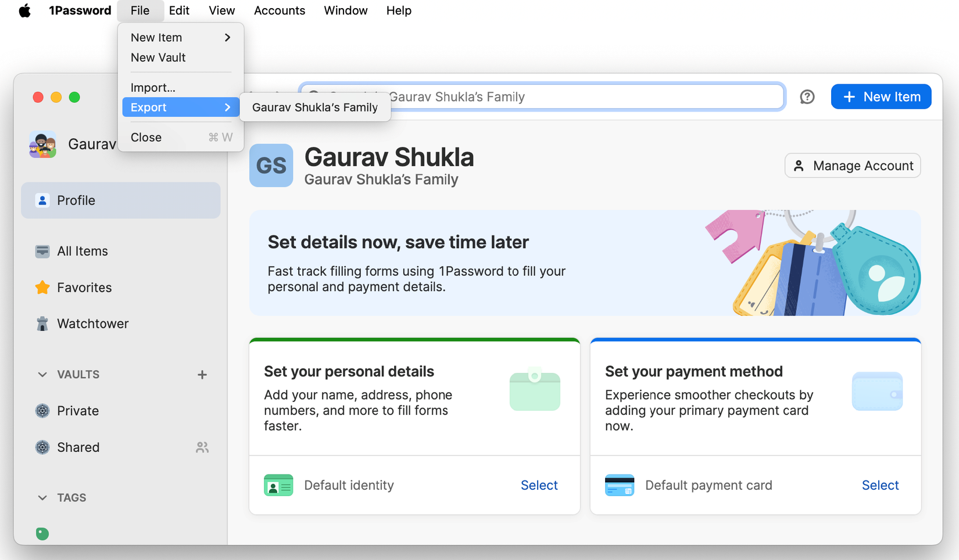
Task: Open the Shared vault
Action: pyautogui.click(x=78, y=447)
